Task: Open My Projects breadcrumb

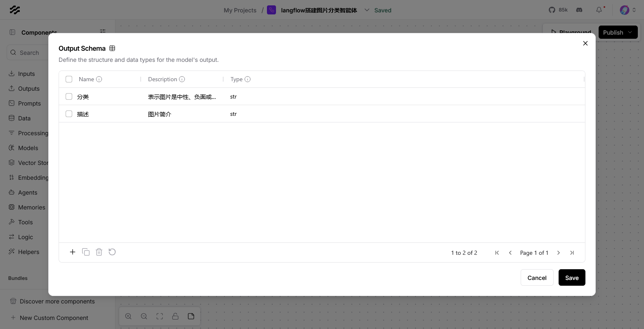Action: click(240, 10)
